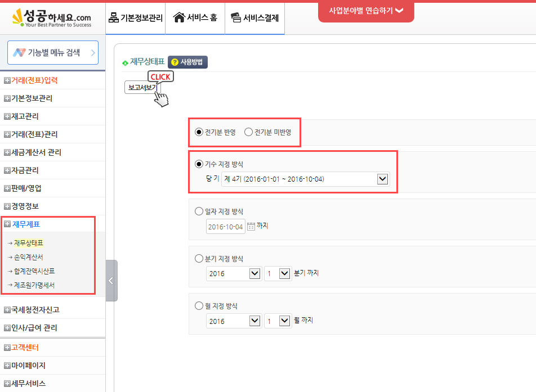Select the 분기 지정 방식 radio option
Viewport: 536px width, 392px height.
pos(199,259)
